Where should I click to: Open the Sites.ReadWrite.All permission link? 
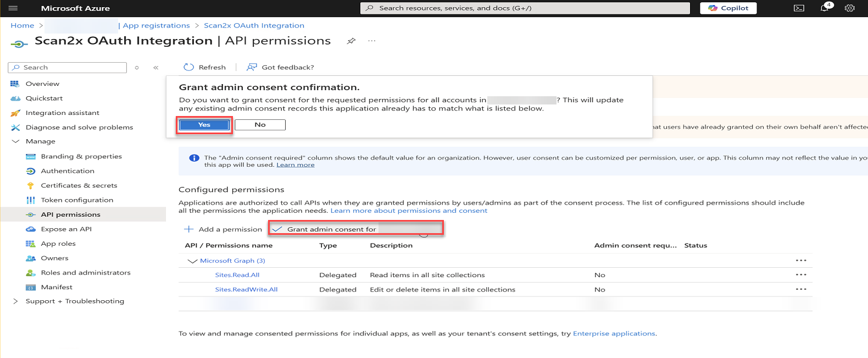[x=246, y=290]
